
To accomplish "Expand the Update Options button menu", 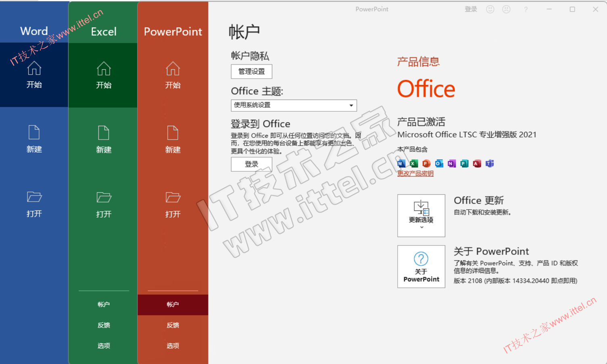I will click(421, 216).
